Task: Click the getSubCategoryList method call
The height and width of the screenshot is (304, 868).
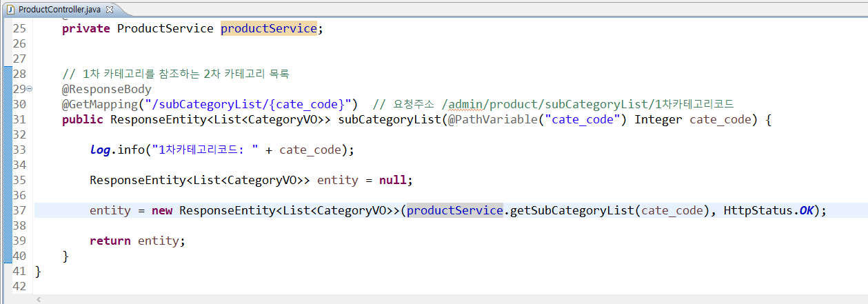Action: (572, 210)
